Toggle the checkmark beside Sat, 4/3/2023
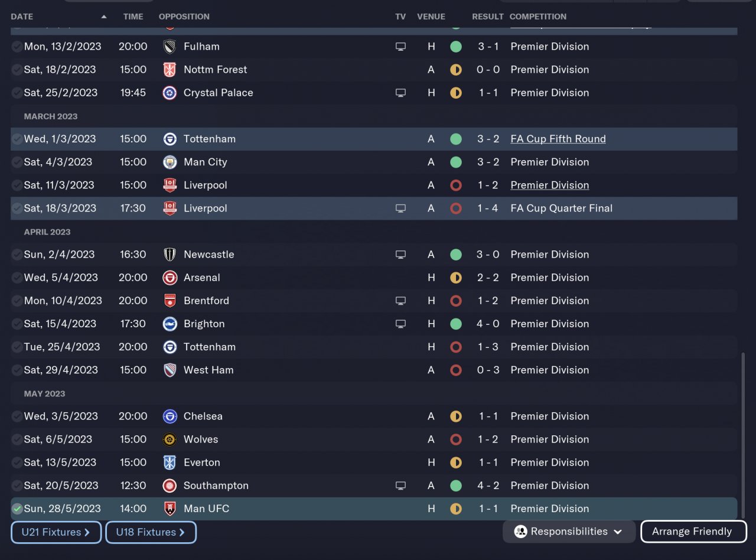This screenshot has height=560, width=756. 17,162
